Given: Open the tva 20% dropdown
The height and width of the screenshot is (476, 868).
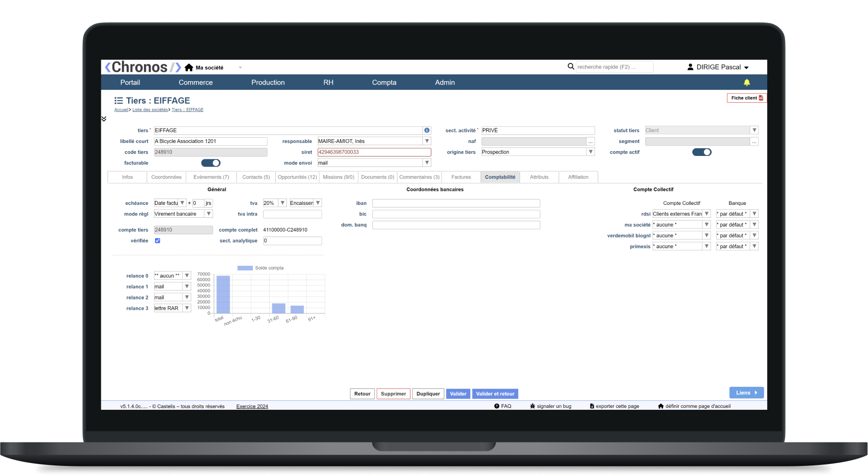Looking at the screenshot, I should click(283, 203).
